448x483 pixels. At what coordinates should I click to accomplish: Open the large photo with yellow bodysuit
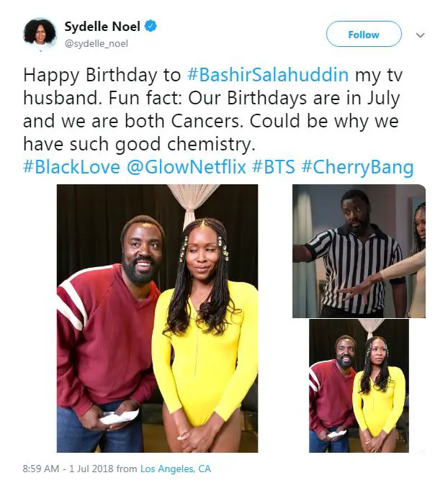point(157,318)
